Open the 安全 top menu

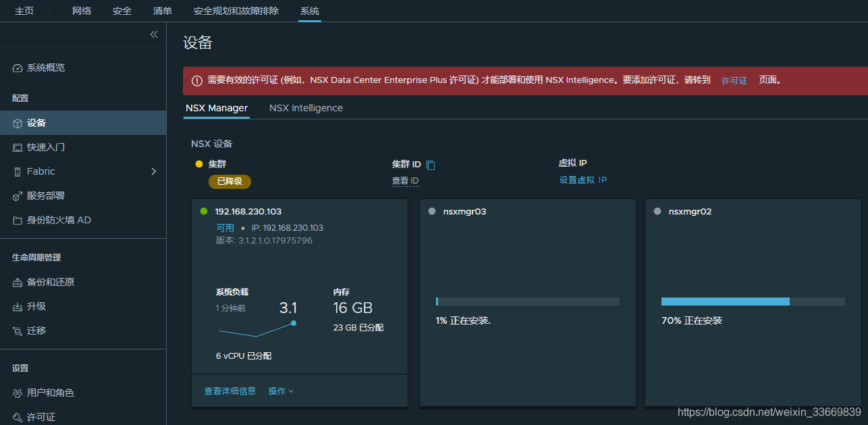click(122, 11)
